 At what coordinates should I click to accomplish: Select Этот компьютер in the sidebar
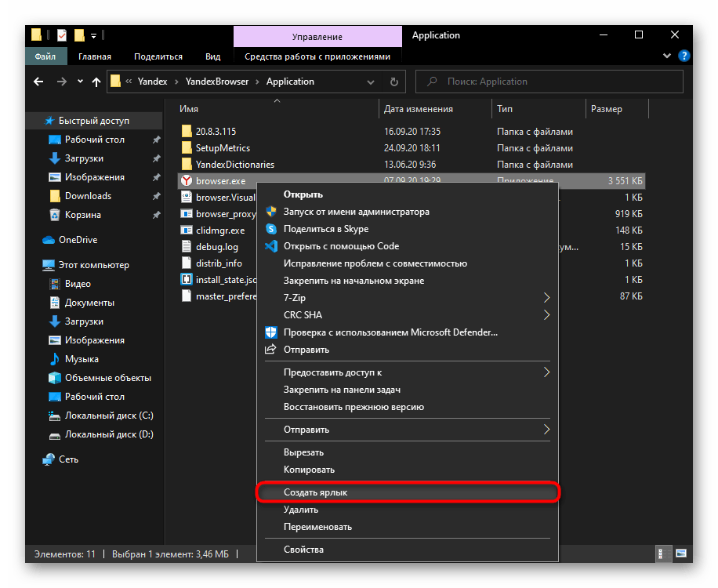pos(94,265)
